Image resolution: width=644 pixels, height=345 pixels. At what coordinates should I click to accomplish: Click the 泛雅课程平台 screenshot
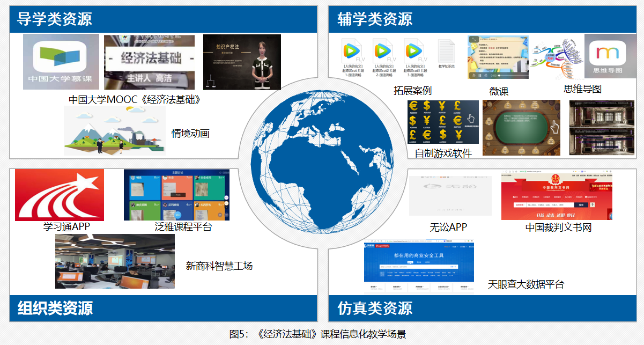pyautogui.click(x=176, y=194)
